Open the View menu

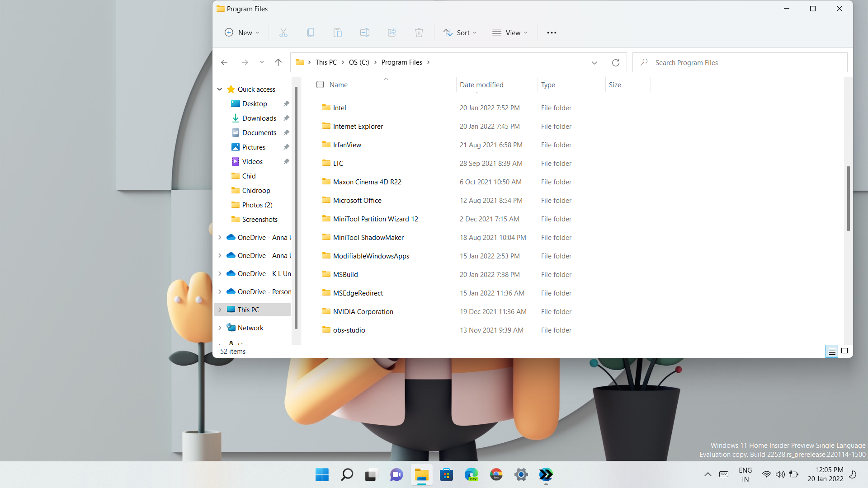[510, 33]
